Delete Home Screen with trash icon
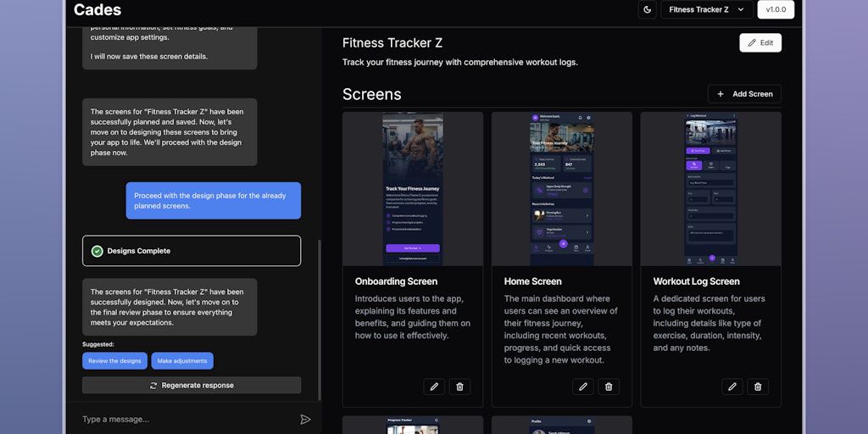The image size is (868, 434). [609, 387]
